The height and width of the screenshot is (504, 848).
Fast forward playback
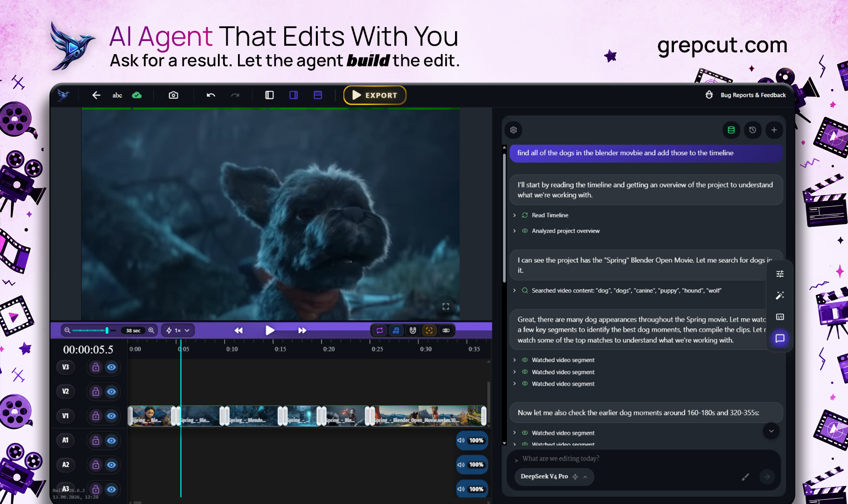302,330
